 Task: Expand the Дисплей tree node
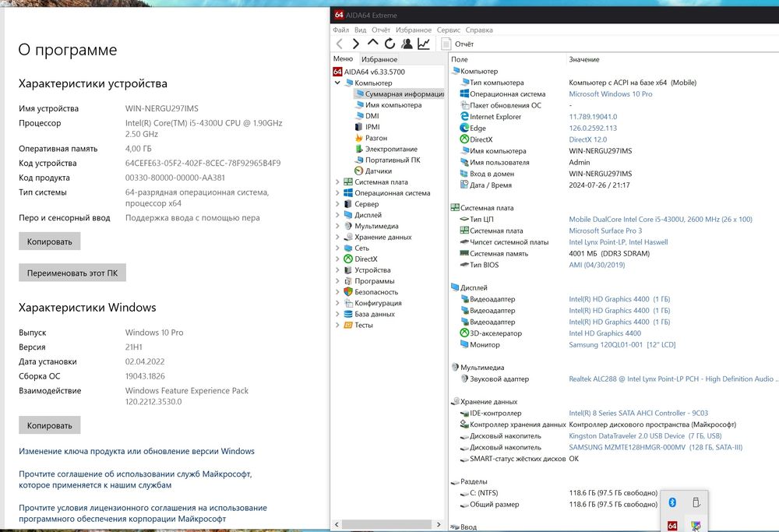point(338,214)
